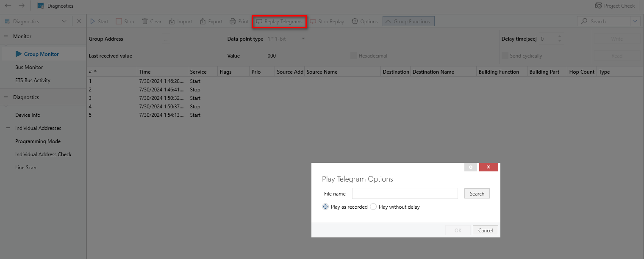Collapse the Individual Addresses group
This screenshot has width=644, height=259.
point(8,128)
